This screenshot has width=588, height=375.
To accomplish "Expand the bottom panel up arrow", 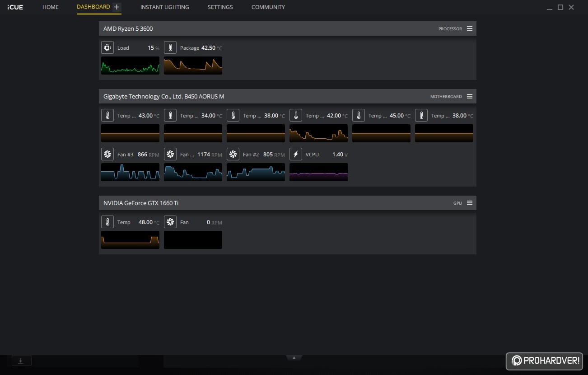I will 294,358.
